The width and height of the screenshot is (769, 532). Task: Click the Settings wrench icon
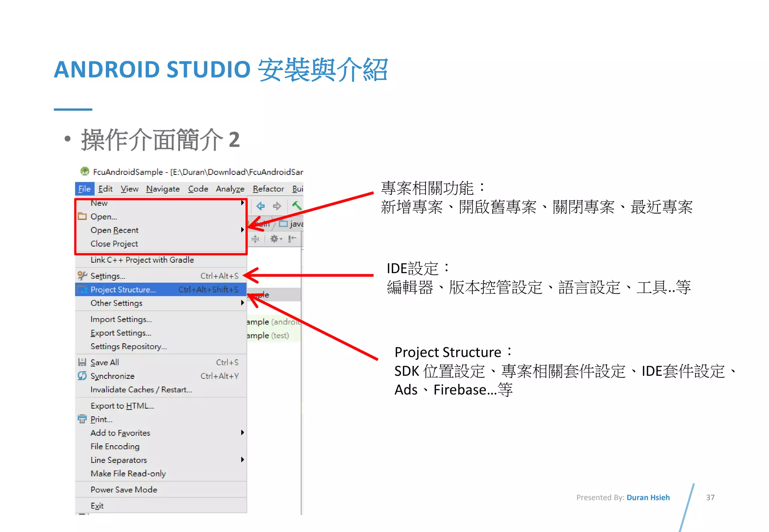click(x=82, y=276)
